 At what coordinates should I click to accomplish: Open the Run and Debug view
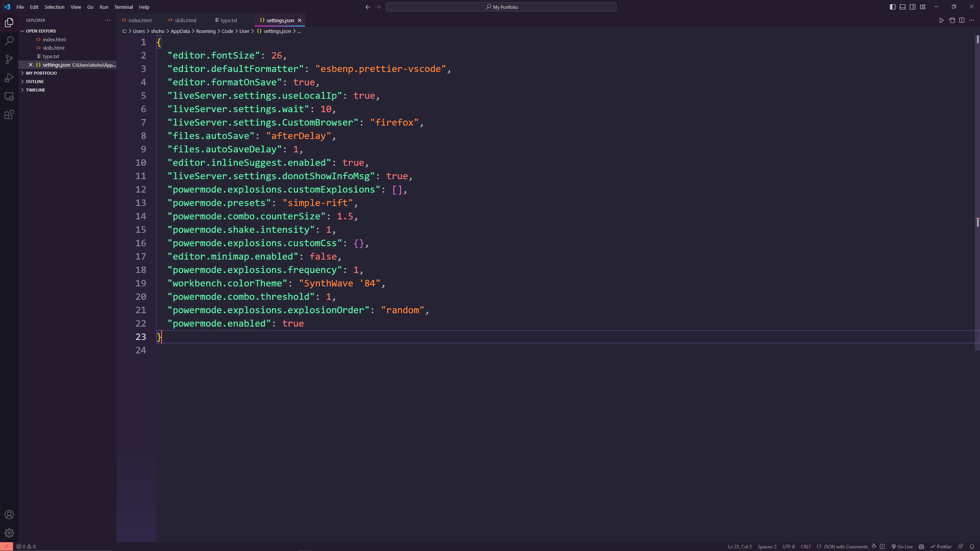pos(9,78)
